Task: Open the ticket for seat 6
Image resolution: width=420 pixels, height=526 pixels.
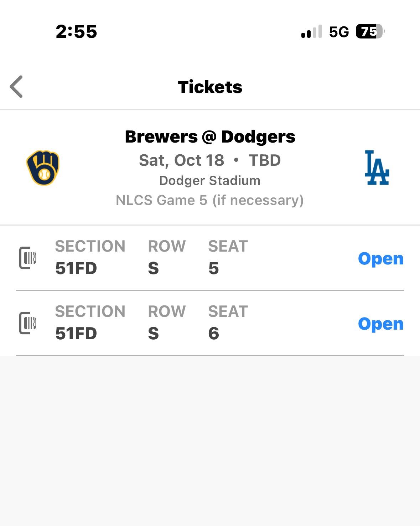Action: point(380,324)
